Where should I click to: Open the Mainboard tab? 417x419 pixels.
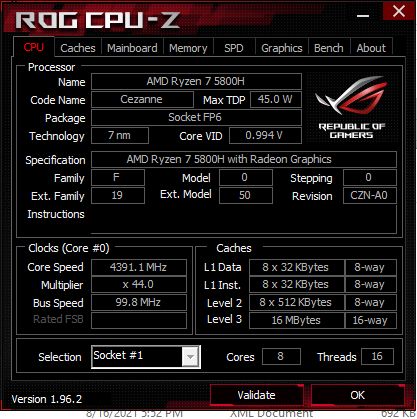click(132, 48)
